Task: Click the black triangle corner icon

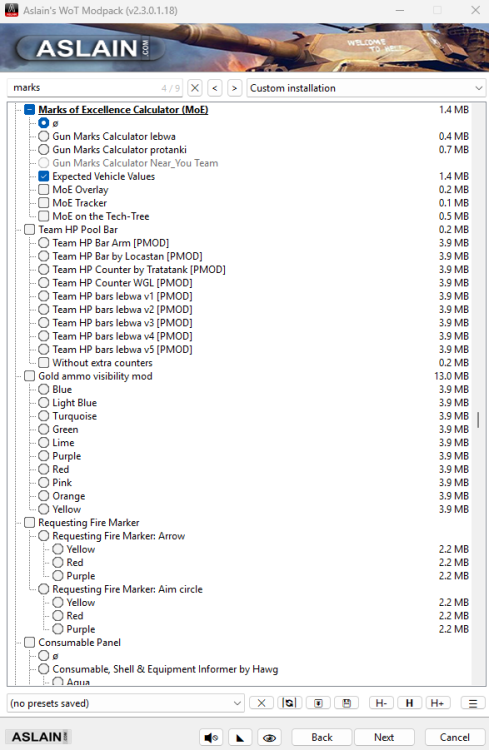Action: click(240, 737)
